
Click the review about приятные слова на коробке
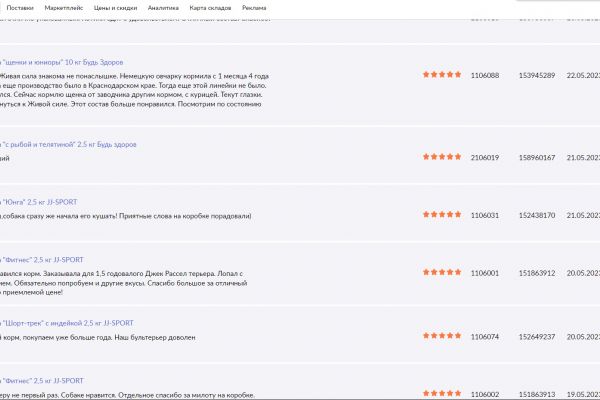(126, 216)
